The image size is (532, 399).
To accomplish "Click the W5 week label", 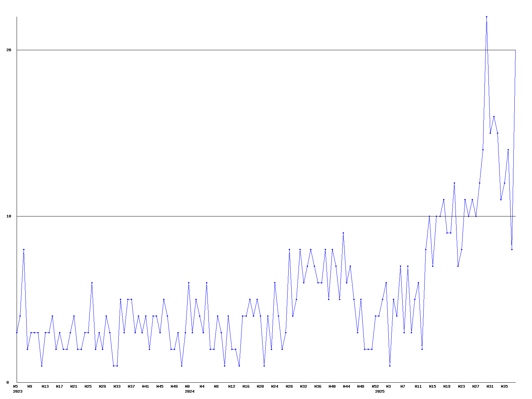I will pos(15,386).
